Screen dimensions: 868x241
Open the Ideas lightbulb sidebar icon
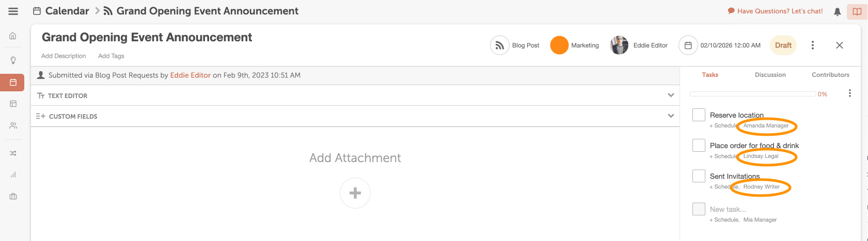click(x=13, y=60)
